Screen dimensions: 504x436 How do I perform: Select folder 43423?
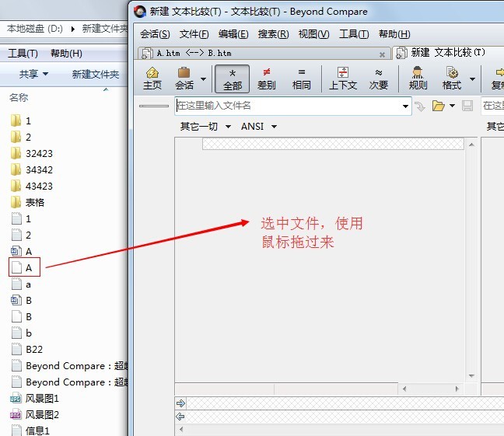[31, 186]
